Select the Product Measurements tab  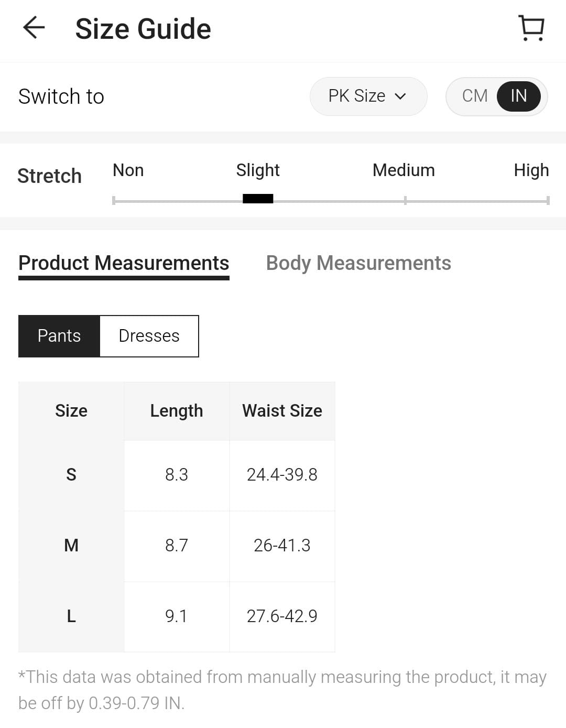[x=124, y=263]
